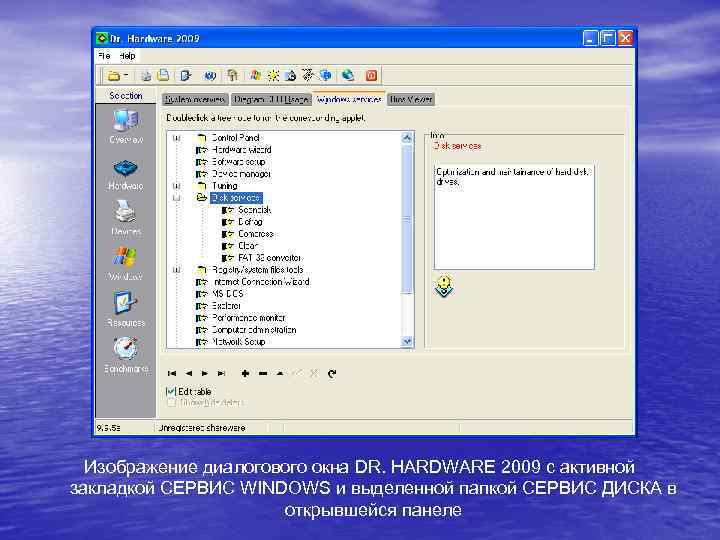
Task: Open the File menu
Action: (104, 56)
